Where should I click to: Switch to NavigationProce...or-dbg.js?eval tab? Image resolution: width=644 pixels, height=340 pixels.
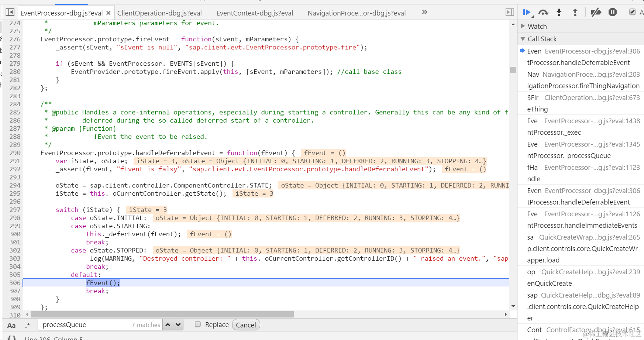[x=357, y=13]
